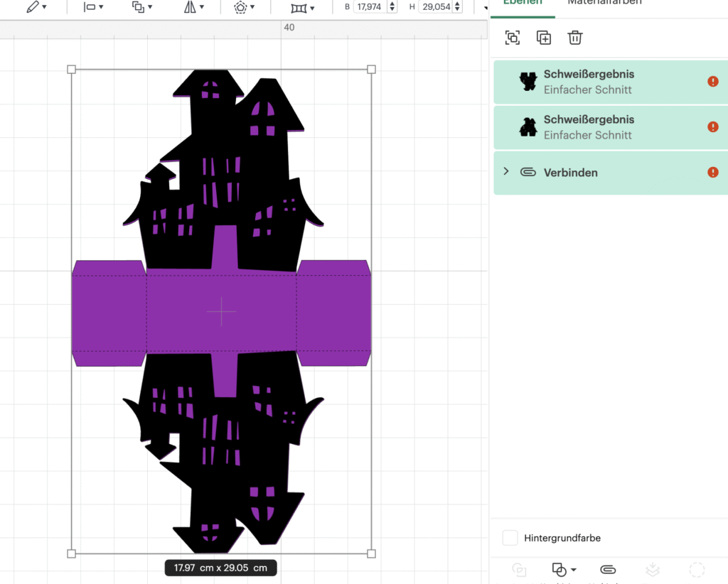Click the Warp tool icon

pos(300,7)
